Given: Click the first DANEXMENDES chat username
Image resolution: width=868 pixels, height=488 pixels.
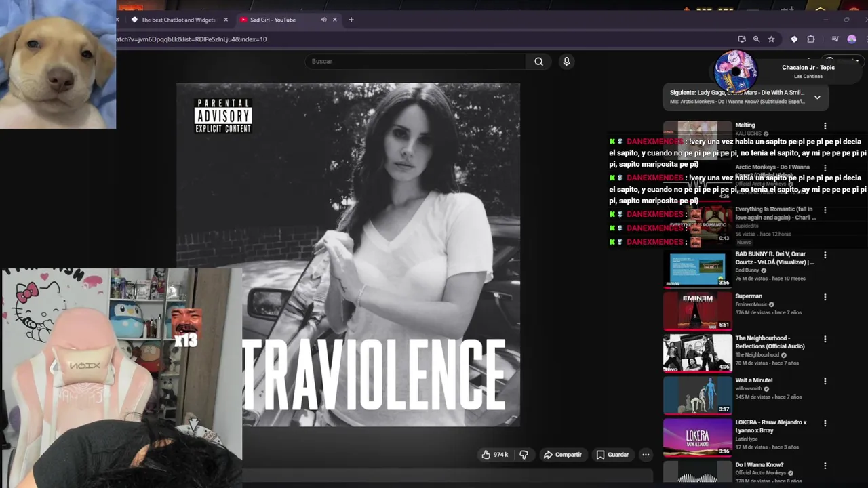Looking at the screenshot, I should pos(654,142).
